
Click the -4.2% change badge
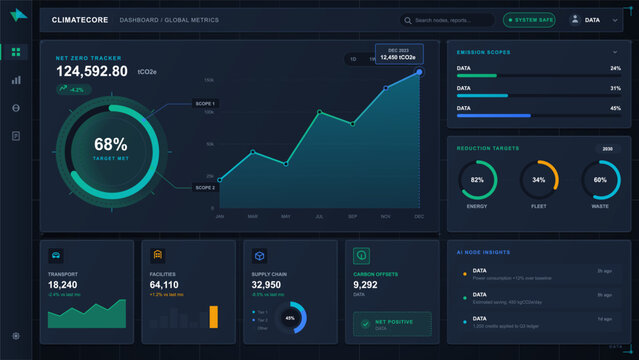(73, 89)
